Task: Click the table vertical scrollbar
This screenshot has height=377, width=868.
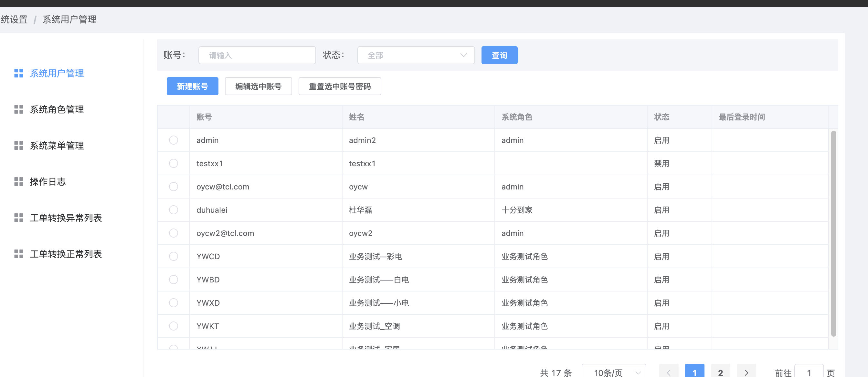Action: coord(834,233)
